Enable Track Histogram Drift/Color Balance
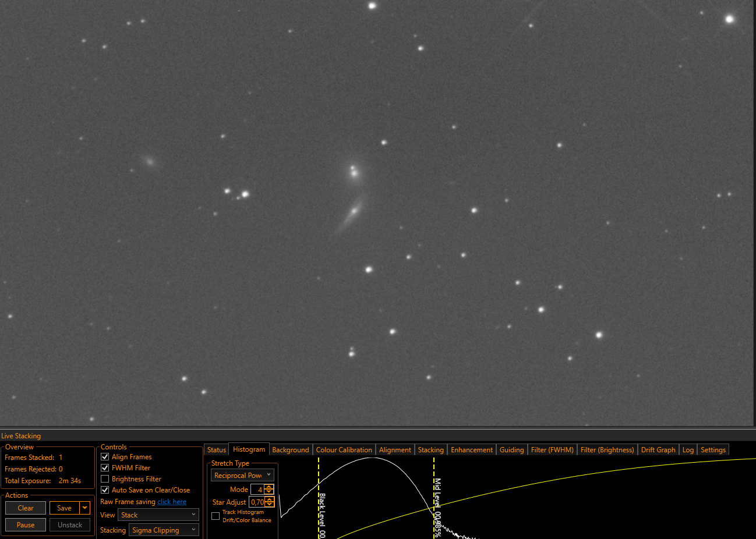 click(216, 516)
